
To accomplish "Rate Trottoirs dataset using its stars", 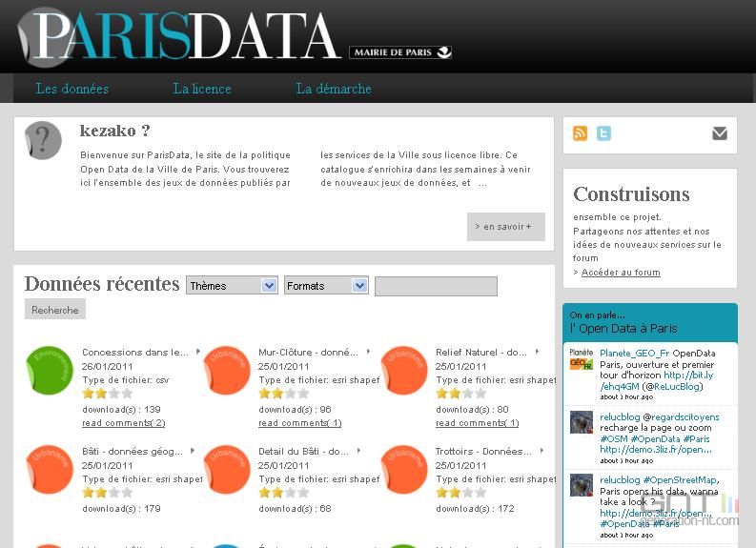I will coord(460,493).
